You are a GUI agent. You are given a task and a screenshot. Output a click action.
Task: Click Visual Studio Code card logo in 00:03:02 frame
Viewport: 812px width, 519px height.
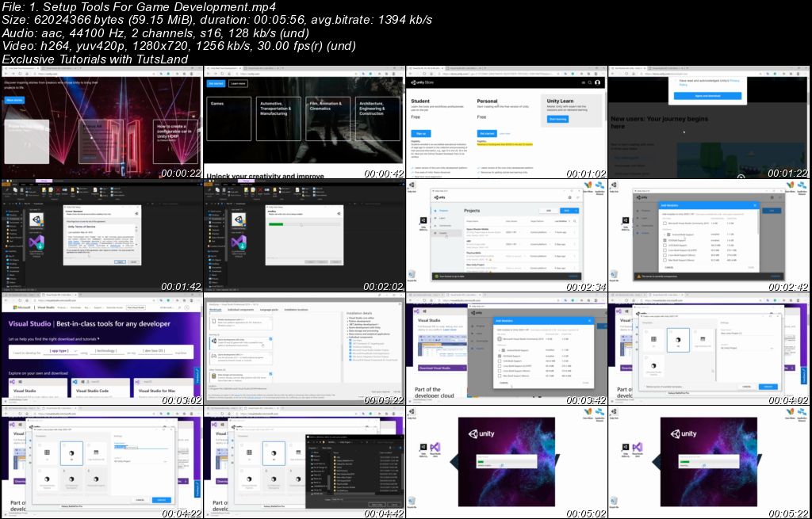pos(76,382)
